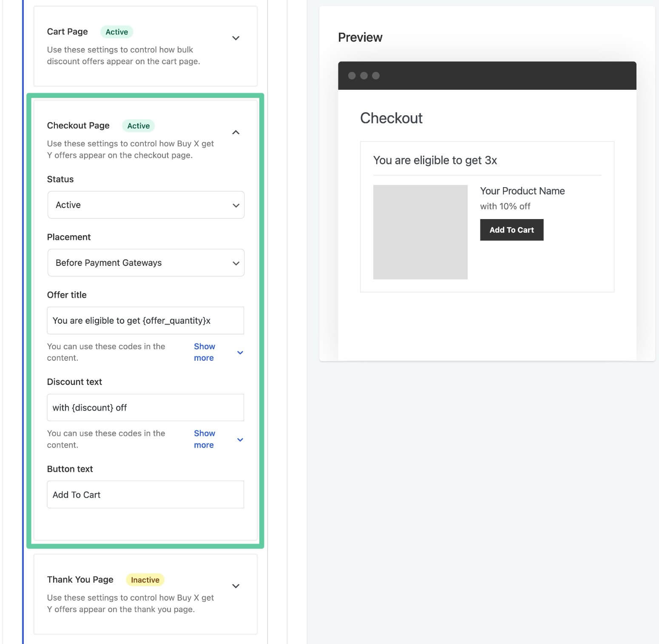Click the product image placeholder in preview
Viewport: 659px width, 644px height.
(420, 232)
